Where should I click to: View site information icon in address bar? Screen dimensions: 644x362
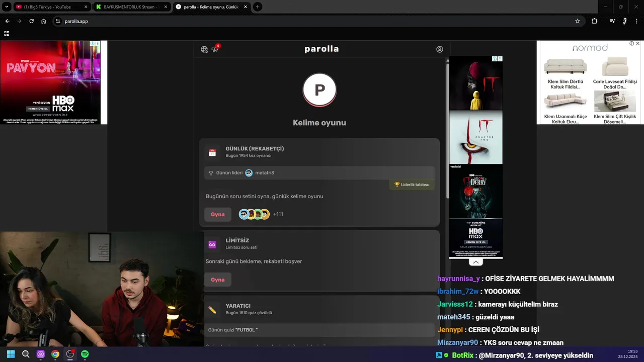(x=58, y=21)
